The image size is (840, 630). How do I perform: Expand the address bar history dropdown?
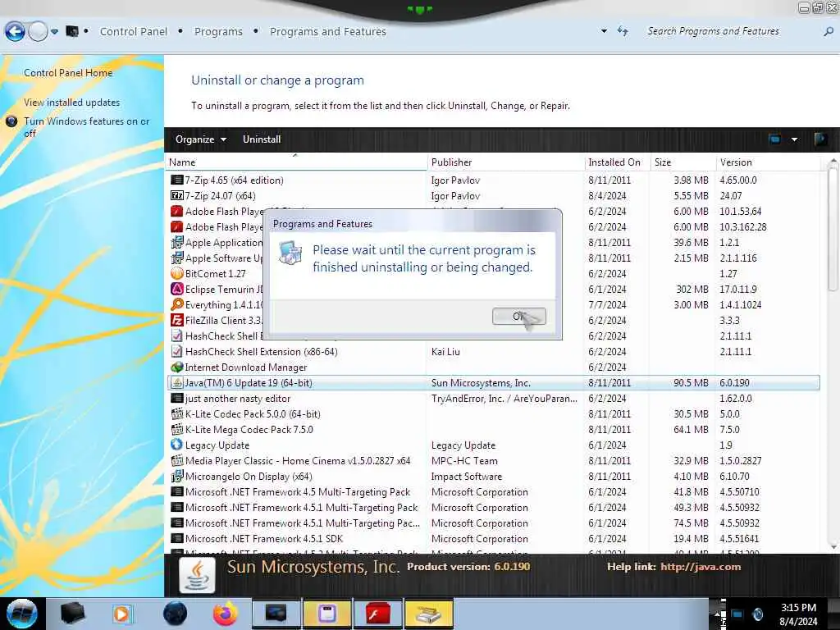[x=604, y=31]
